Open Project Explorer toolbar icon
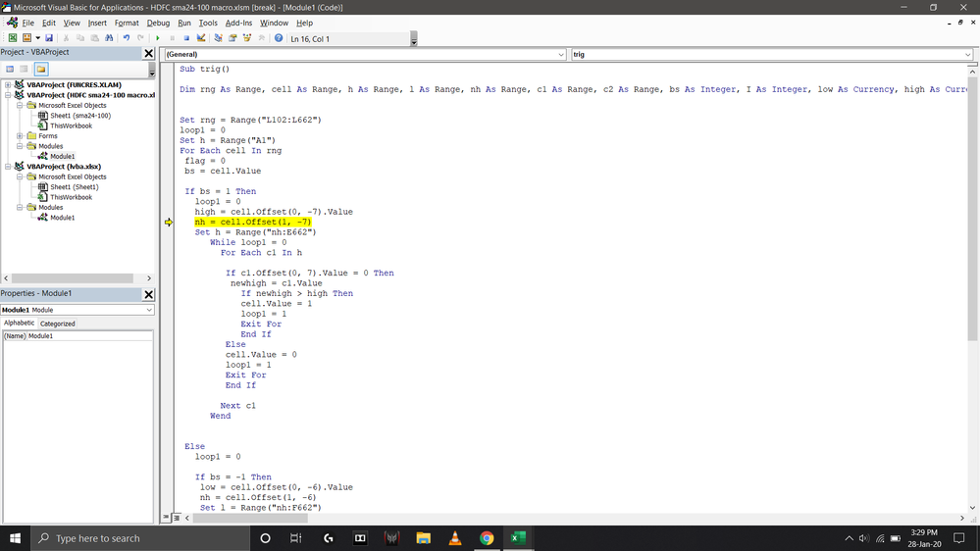The image size is (980, 551). coord(218,38)
